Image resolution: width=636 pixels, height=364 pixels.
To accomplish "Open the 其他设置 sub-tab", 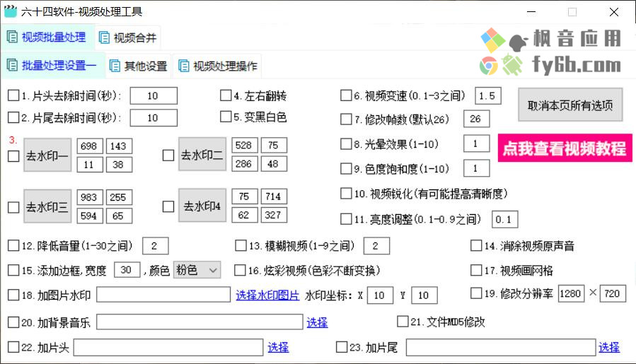I will pyautogui.click(x=139, y=66).
